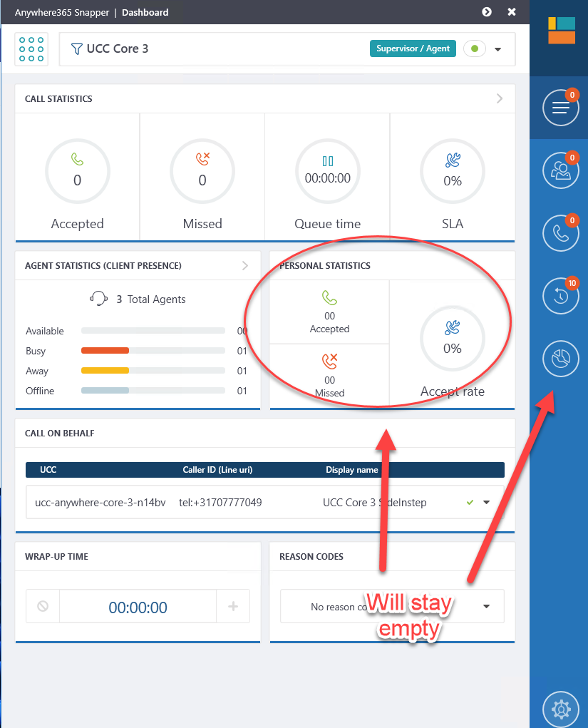588x728 pixels.
Task: Open the presence status dropdown arrow
Action: tap(498, 49)
